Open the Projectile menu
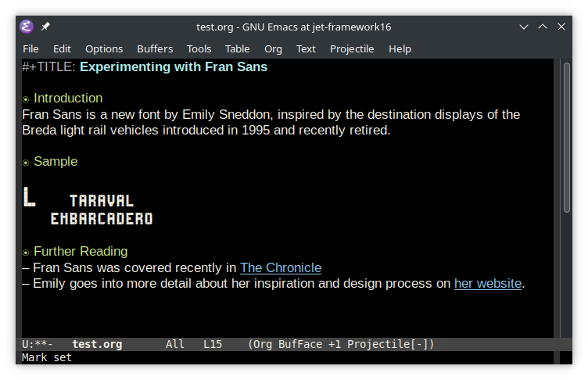 pyautogui.click(x=352, y=48)
